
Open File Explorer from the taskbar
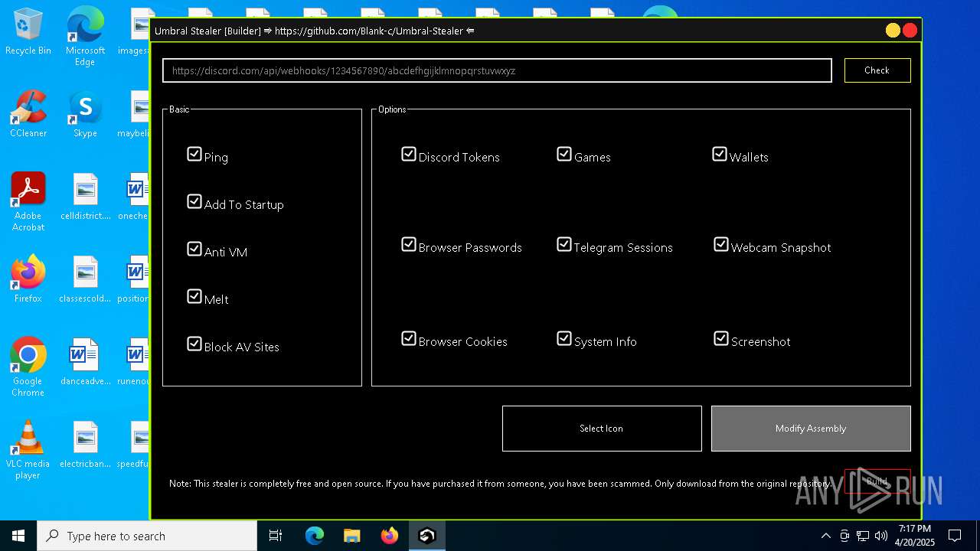coord(352,536)
